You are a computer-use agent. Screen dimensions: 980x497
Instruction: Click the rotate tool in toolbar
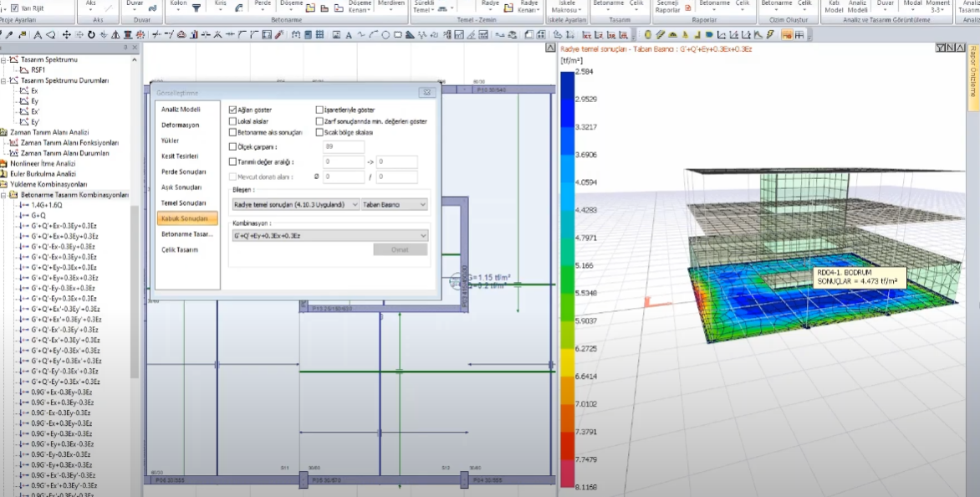point(91,34)
